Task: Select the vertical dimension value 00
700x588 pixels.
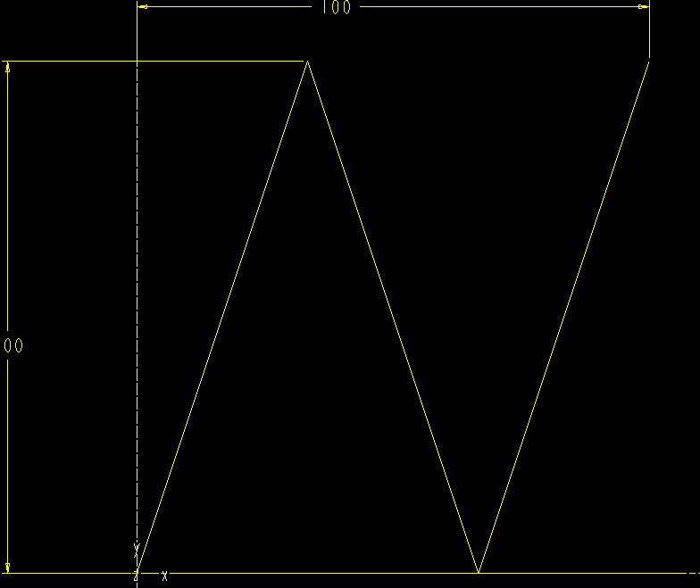Action: [12, 345]
